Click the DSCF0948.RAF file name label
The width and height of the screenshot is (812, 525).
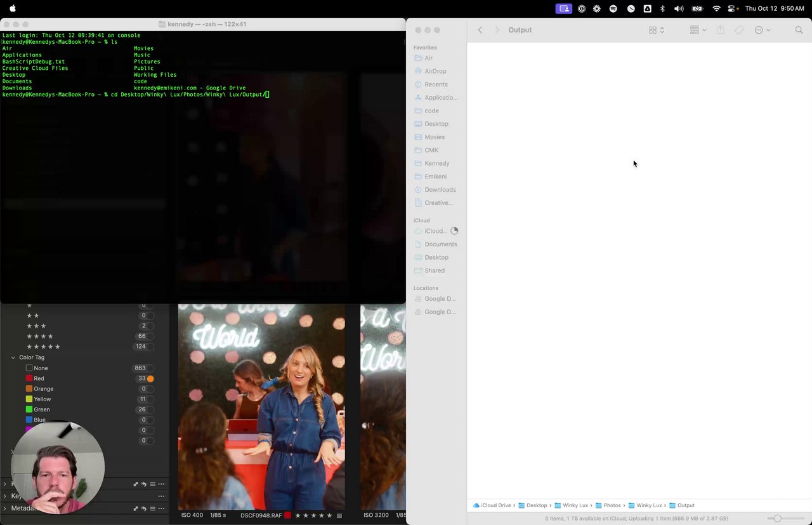point(261,515)
